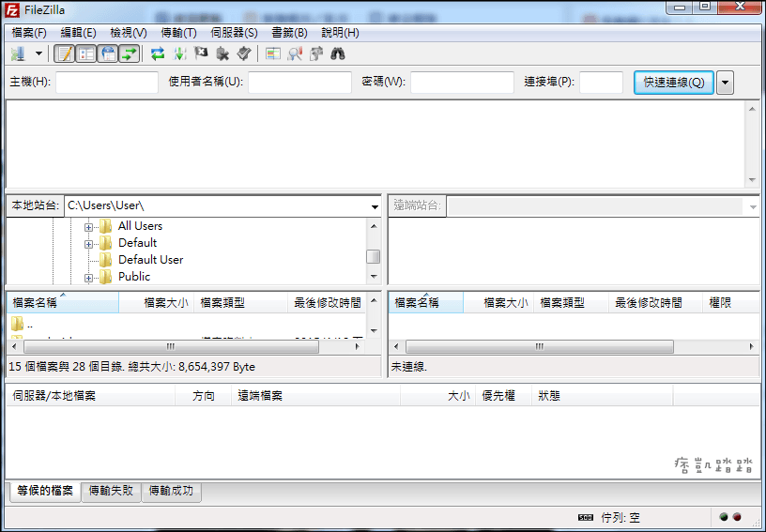Click red activity indicator light

coord(737,517)
